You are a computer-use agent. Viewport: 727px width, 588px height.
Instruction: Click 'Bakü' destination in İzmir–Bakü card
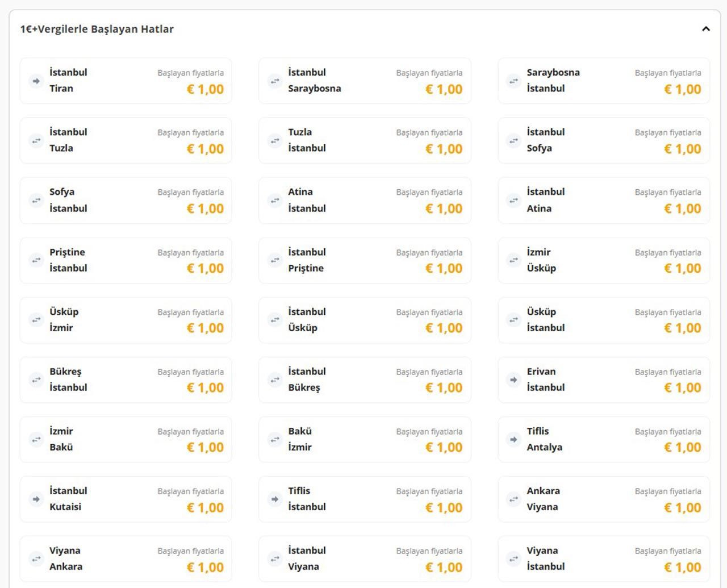tap(61, 447)
